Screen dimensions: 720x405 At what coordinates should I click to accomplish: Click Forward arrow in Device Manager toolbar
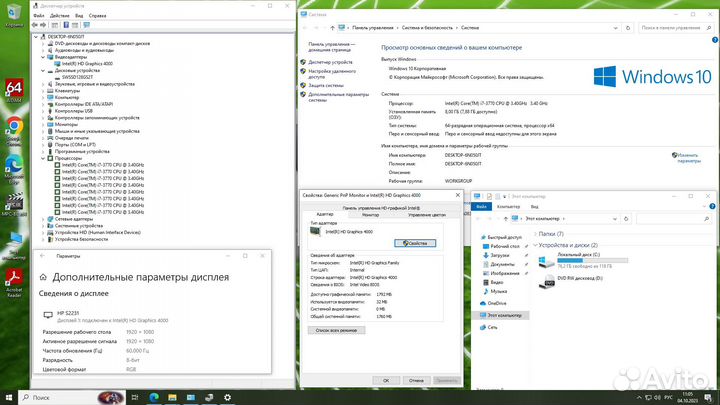43,25
